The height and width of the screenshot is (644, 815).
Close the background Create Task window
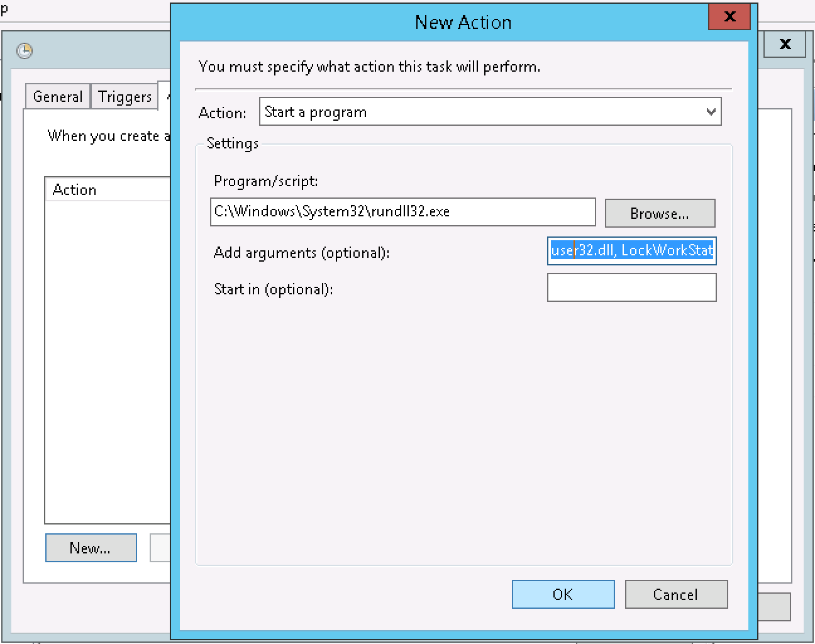point(785,44)
